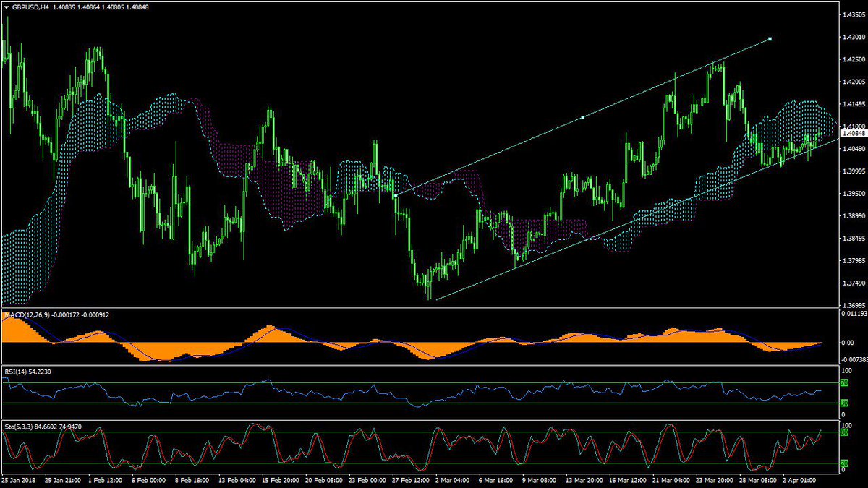The image size is (868, 488).
Task: Click the current price label 1.40848
Action: pos(854,134)
